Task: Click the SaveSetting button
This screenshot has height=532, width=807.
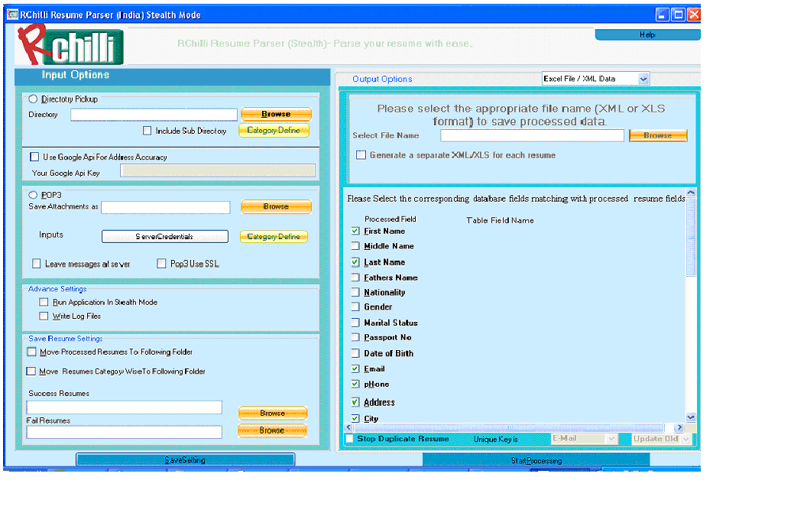Action: (185, 460)
